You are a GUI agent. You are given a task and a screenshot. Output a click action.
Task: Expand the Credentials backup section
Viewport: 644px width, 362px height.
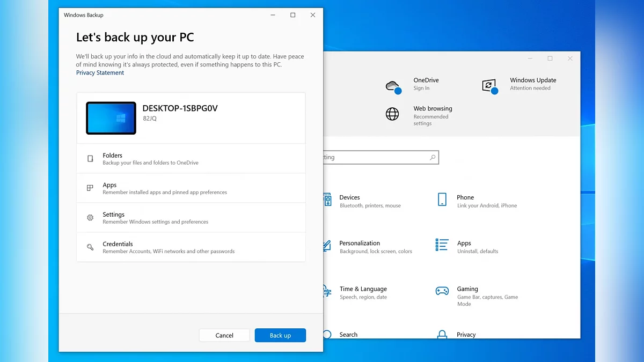[191, 247]
